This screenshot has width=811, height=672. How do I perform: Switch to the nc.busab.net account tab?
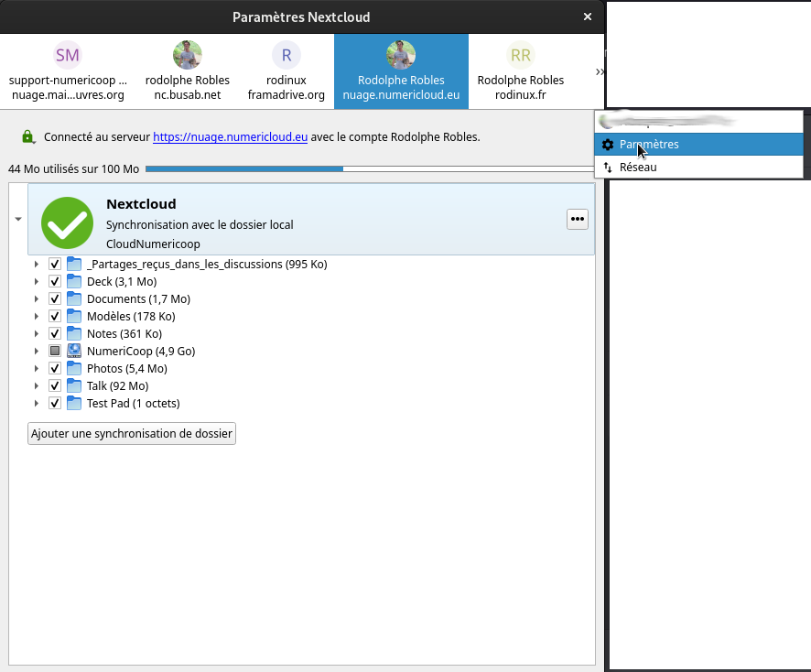point(188,71)
